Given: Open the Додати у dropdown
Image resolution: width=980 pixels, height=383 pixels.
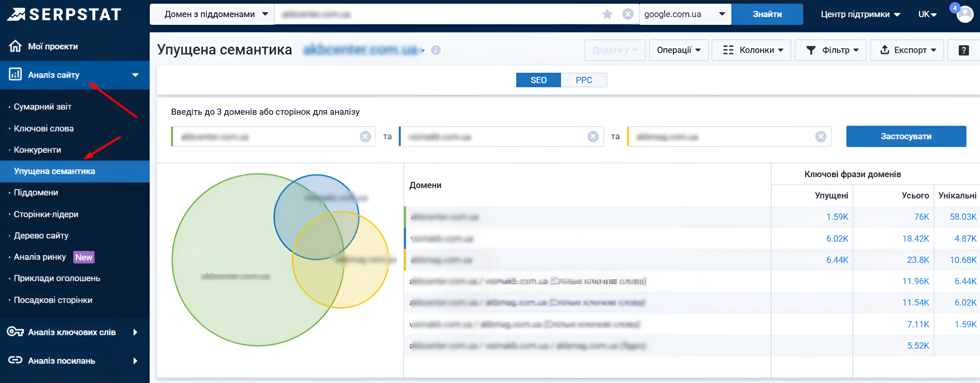Looking at the screenshot, I should tap(615, 50).
